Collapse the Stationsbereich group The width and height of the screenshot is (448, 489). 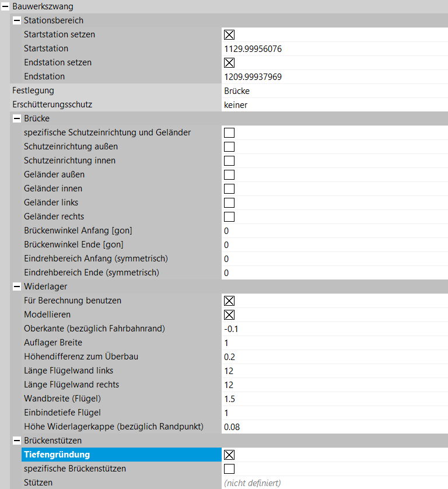click(17, 20)
